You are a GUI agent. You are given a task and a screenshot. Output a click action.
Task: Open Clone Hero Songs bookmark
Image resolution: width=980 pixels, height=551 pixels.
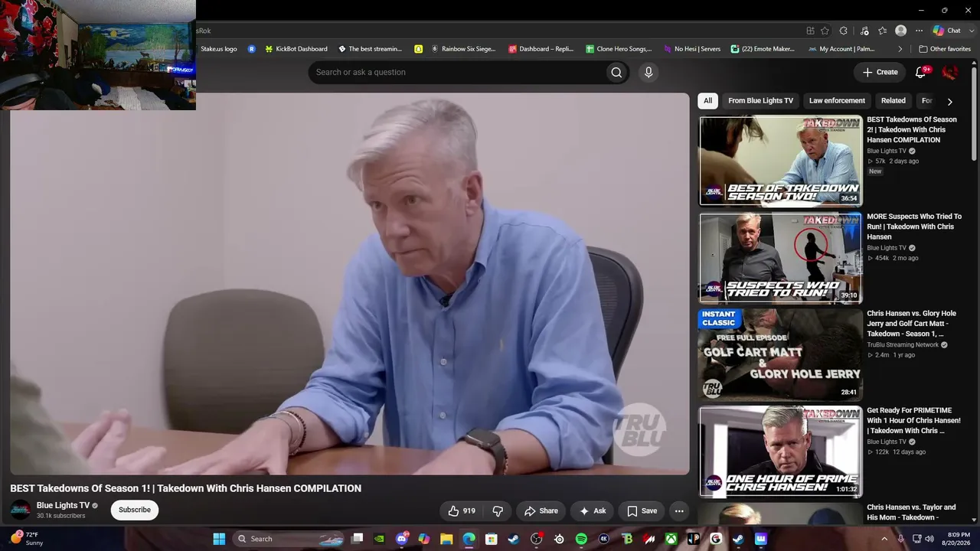[619, 49]
